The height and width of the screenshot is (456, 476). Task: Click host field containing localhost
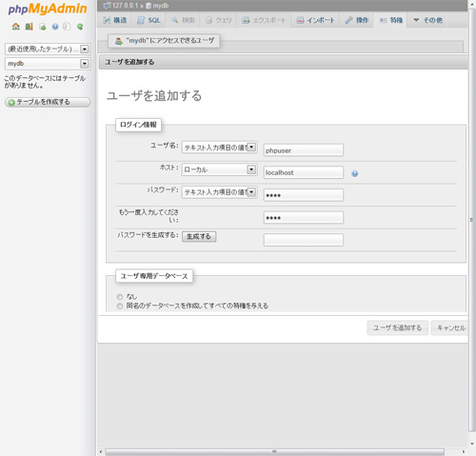(x=304, y=172)
